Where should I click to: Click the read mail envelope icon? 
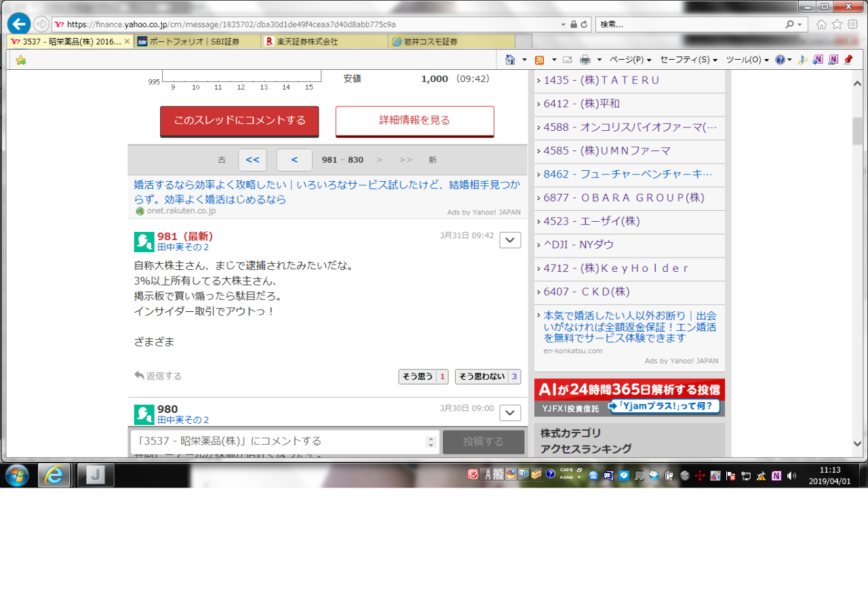tap(567, 60)
